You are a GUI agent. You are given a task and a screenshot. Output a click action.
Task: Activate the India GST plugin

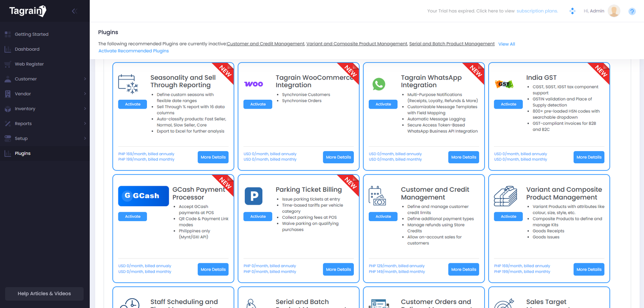click(x=508, y=104)
